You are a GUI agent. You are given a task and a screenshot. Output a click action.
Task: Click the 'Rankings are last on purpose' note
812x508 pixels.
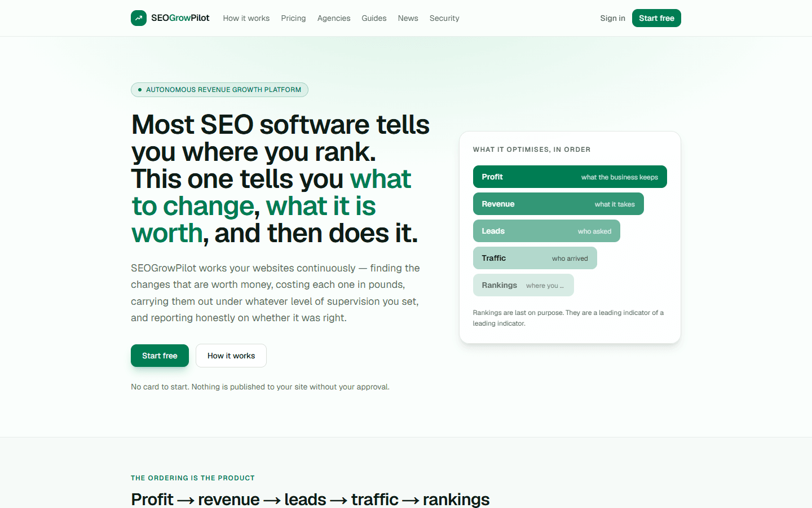(568, 318)
